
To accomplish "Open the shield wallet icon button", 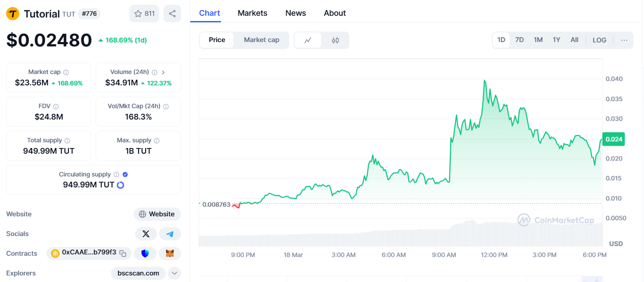I will point(145,253).
